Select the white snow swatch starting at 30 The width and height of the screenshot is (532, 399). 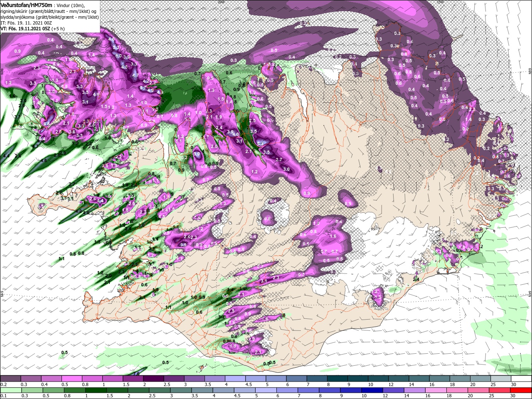coord(521,379)
